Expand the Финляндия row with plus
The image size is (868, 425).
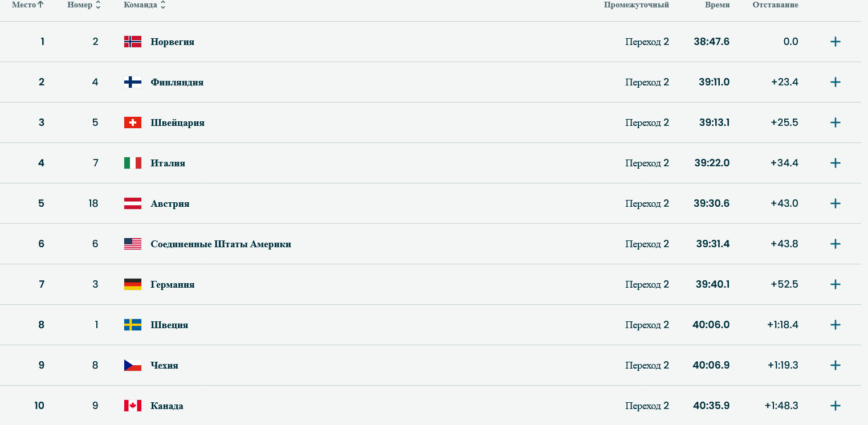pos(835,82)
